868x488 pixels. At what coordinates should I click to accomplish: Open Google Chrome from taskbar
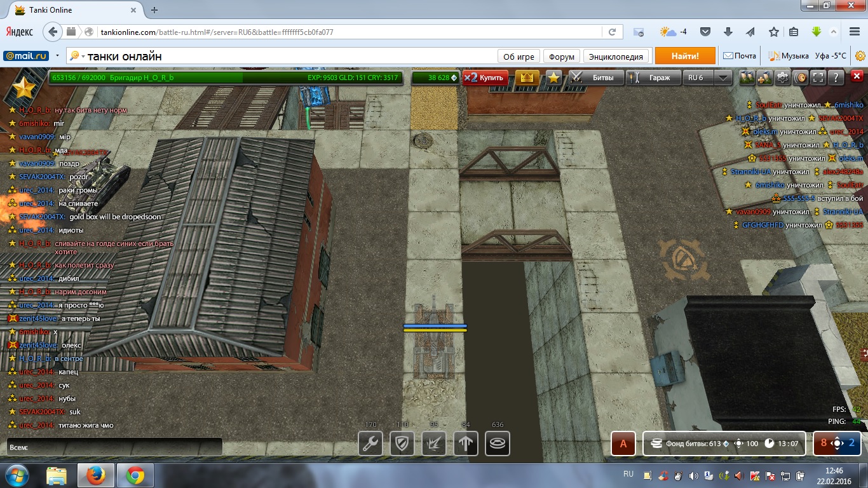click(135, 475)
